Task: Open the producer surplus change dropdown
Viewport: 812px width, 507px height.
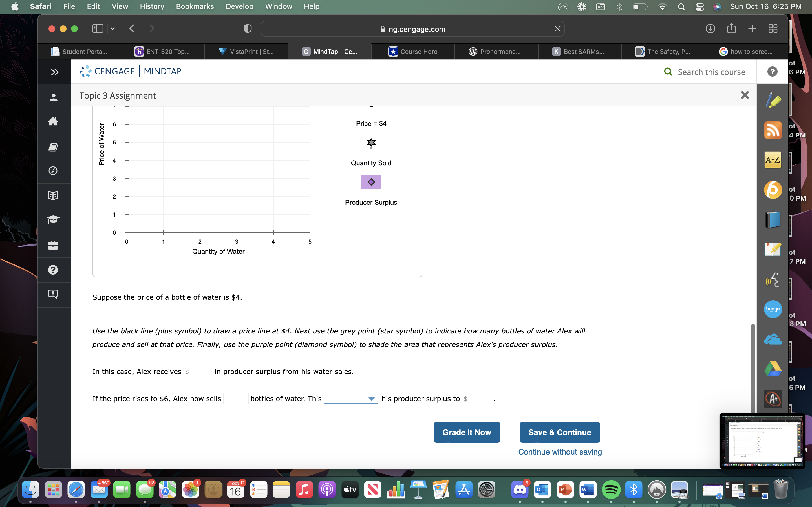Action: (350, 399)
